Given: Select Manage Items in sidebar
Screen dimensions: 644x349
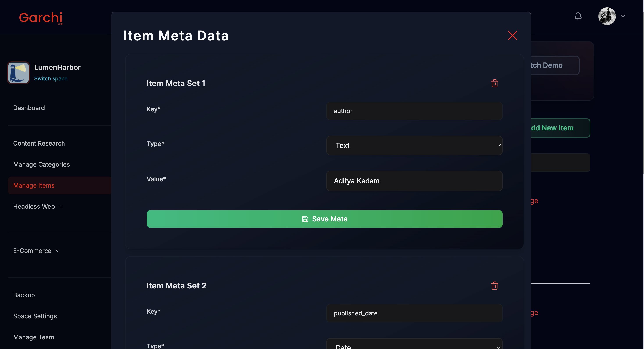Looking at the screenshot, I should 34,185.
